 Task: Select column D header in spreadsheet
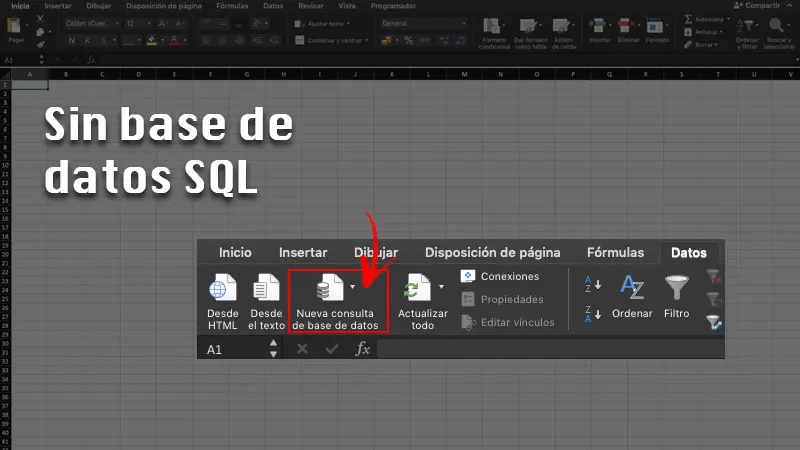click(138, 74)
